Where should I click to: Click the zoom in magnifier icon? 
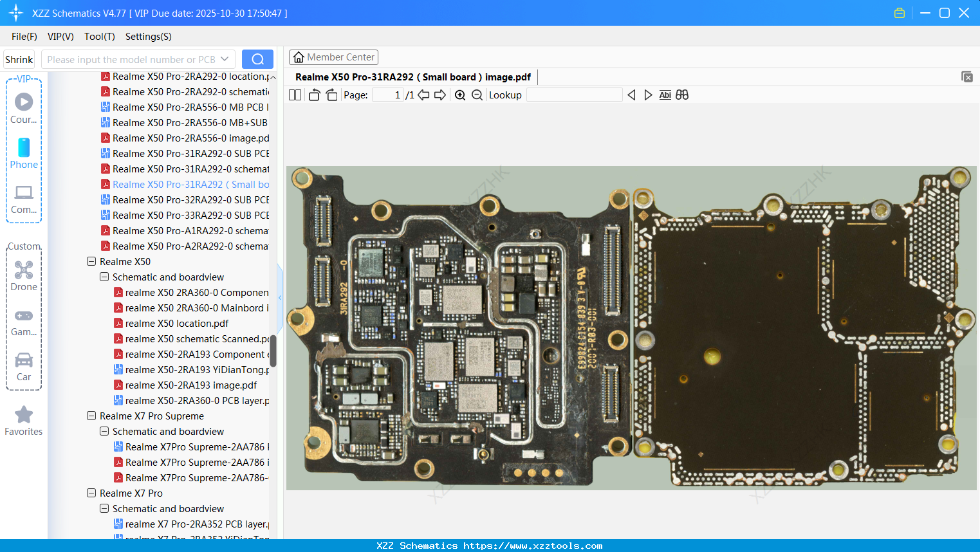tap(460, 95)
